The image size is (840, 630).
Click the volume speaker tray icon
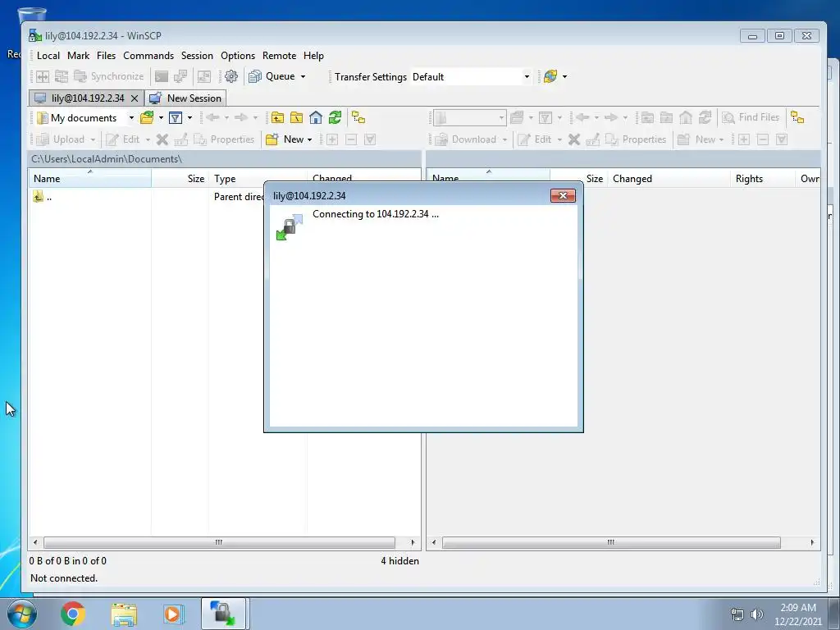[756, 614]
